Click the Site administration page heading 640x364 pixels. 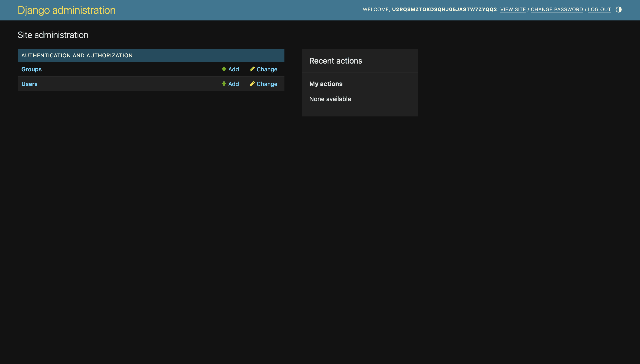pyautogui.click(x=53, y=35)
